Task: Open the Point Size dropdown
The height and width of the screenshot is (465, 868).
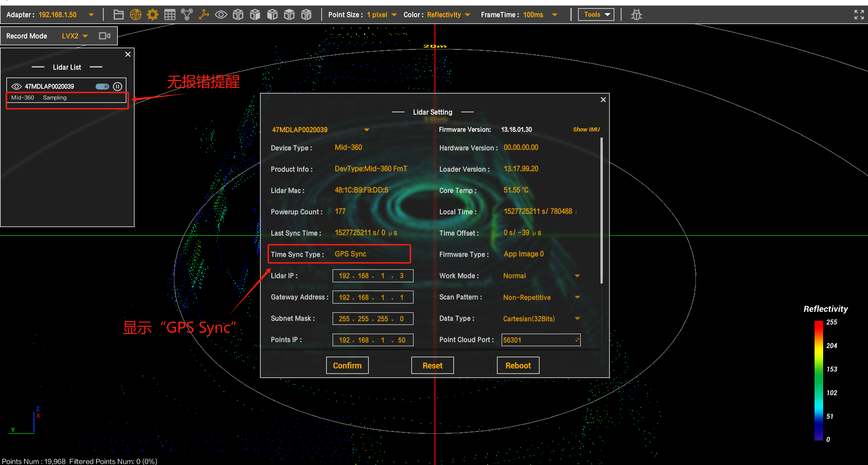Action: 394,15
